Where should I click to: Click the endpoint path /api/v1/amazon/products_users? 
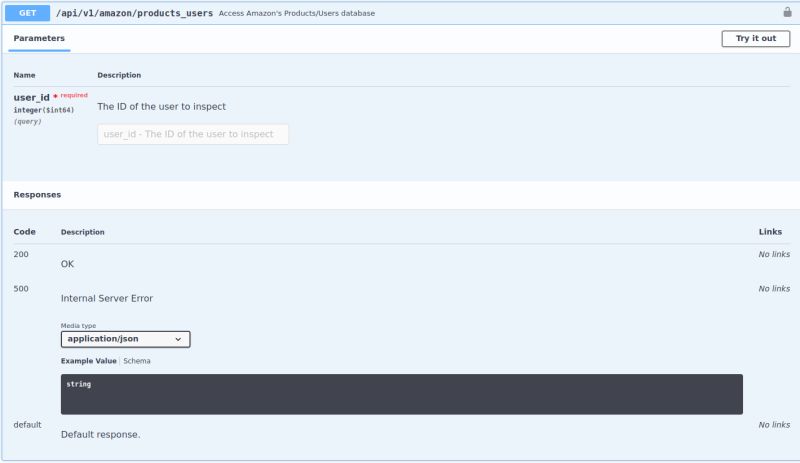tap(134, 13)
